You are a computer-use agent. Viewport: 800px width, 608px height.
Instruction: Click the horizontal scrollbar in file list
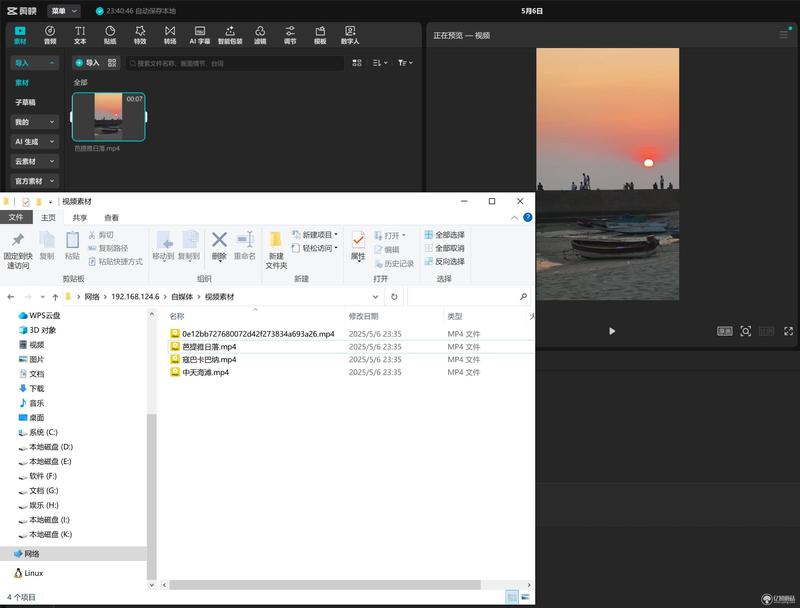[x=325, y=585]
